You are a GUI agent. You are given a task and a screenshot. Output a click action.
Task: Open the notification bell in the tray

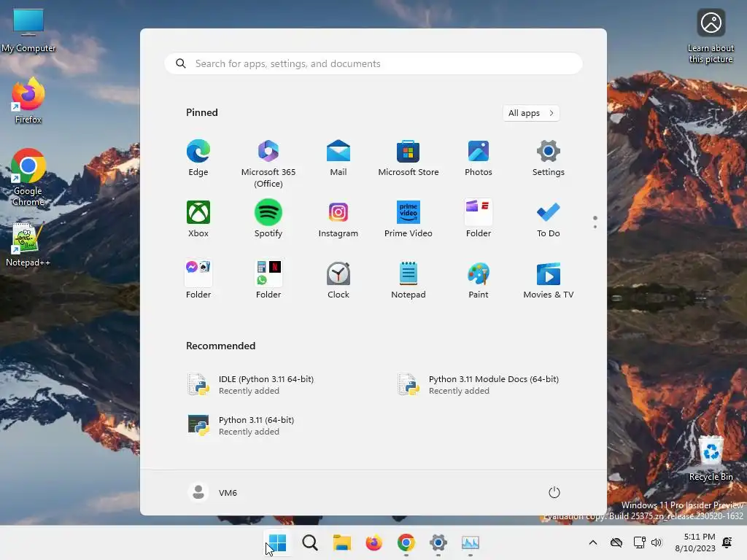[x=727, y=542]
